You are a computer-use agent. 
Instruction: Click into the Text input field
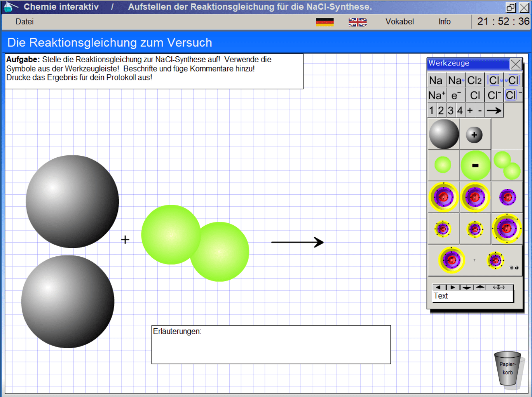coord(473,296)
